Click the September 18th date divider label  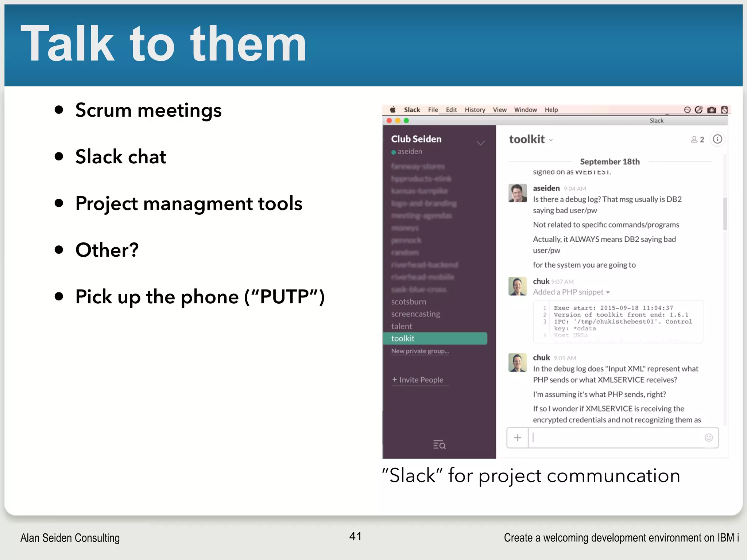[610, 162]
